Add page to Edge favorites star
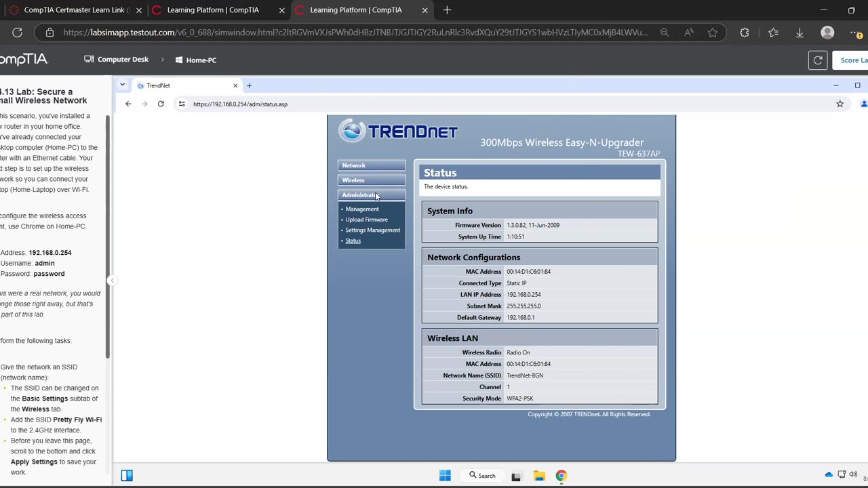Screen dimensions: 868x488 pyautogui.click(x=713, y=33)
